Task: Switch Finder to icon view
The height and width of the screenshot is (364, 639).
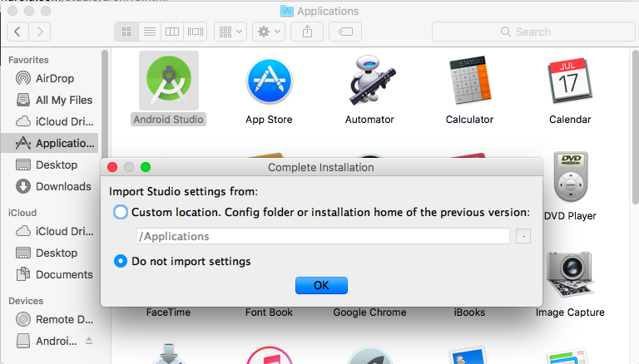Action: 126,32
